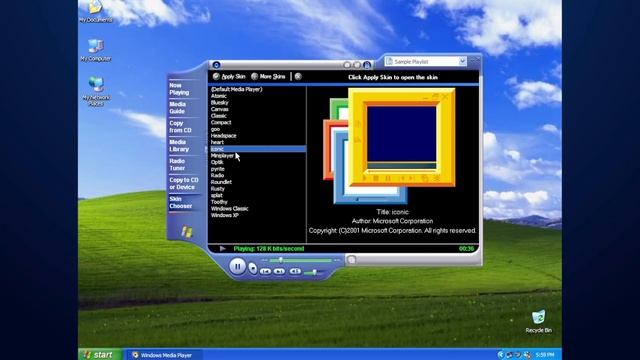
Task: Open the Media Library tab
Action: point(180,146)
